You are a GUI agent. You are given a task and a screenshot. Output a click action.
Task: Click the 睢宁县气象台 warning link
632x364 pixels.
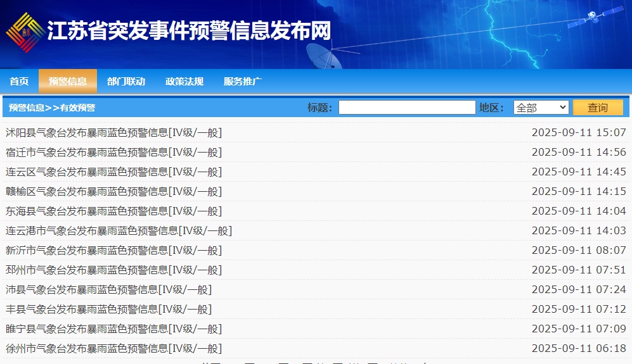pos(113,329)
